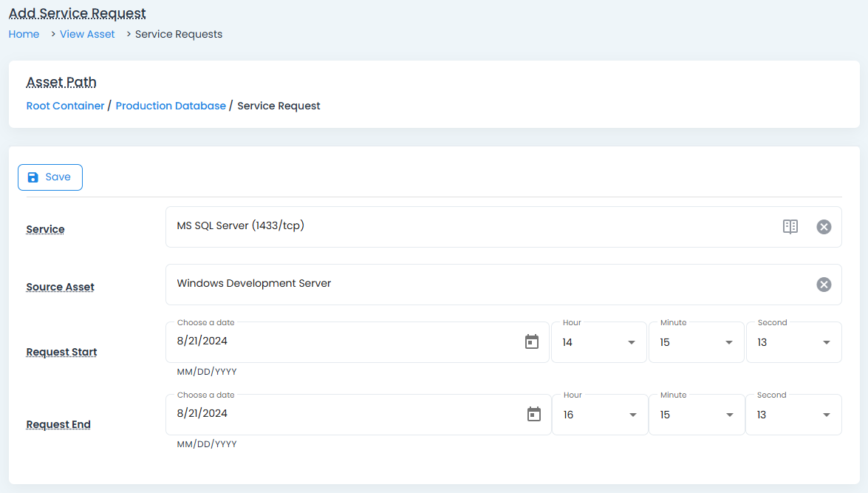This screenshot has width=868, height=493.
Task: Open the Request Start calendar picker
Action: [532, 341]
